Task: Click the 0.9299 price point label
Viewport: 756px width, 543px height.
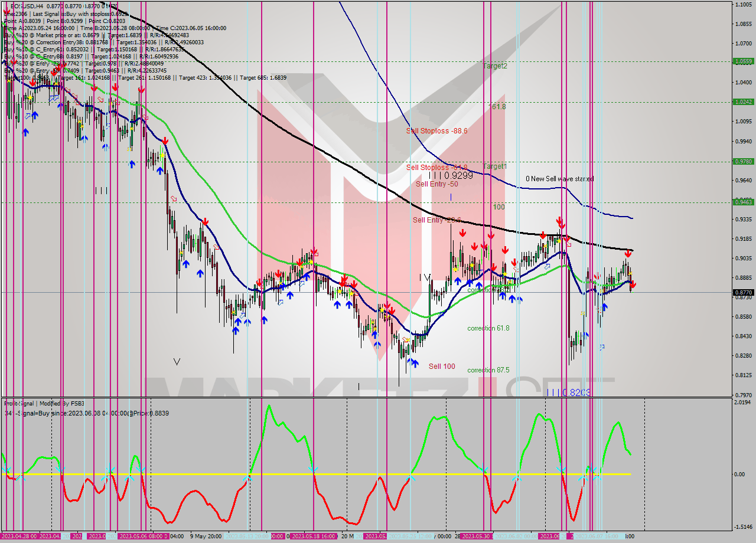Action: pos(451,176)
